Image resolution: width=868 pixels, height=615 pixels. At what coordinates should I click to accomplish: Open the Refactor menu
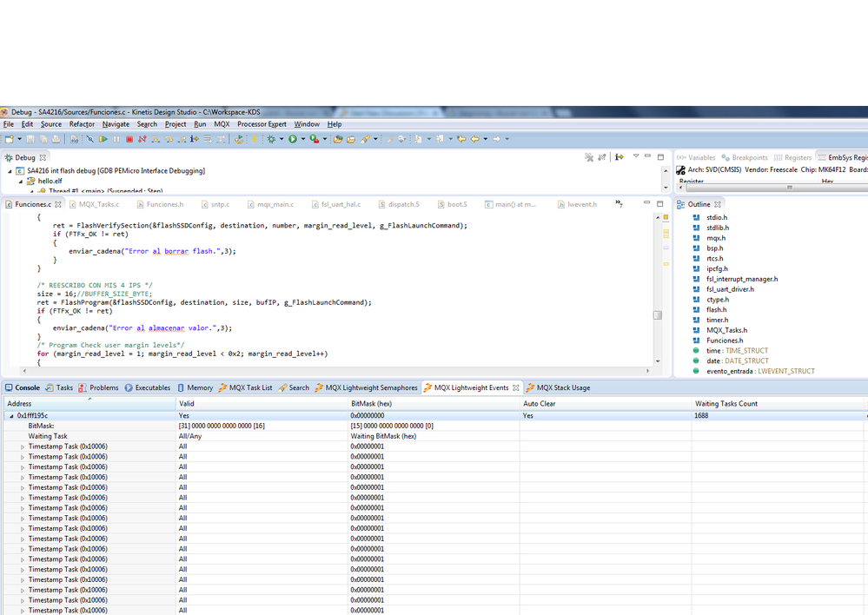tap(82, 124)
